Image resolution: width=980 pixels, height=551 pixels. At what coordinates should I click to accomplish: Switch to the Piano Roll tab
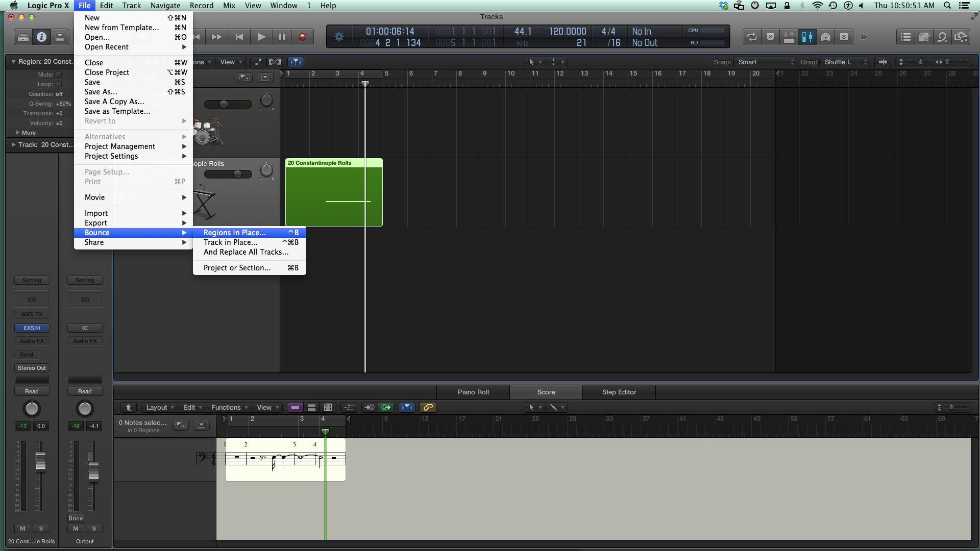[x=473, y=392]
